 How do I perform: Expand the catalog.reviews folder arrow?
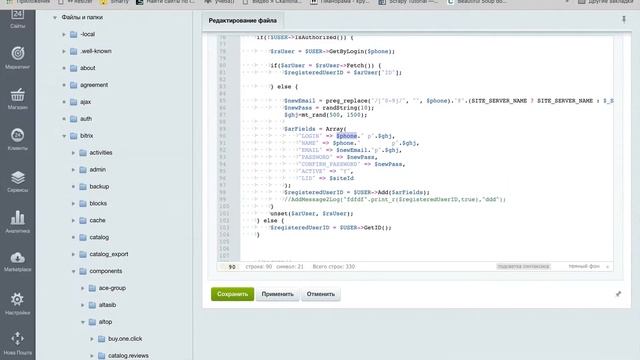pyautogui.click(x=92, y=356)
